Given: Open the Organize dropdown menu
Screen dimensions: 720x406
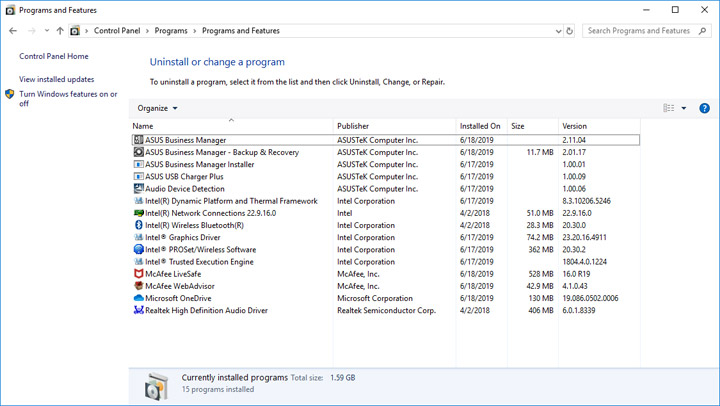Looking at the screenshot, I should tap(157, 108).
